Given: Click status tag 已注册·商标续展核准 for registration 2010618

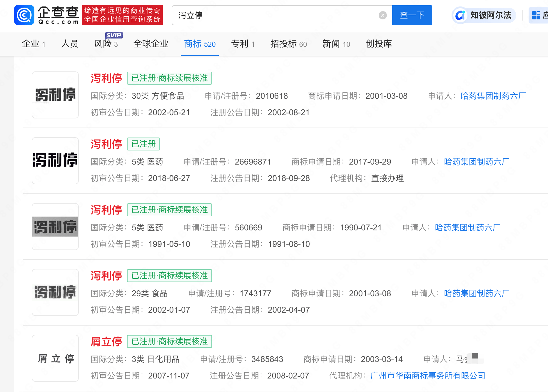Looking at the screenshot, I should tap(169, 78).
